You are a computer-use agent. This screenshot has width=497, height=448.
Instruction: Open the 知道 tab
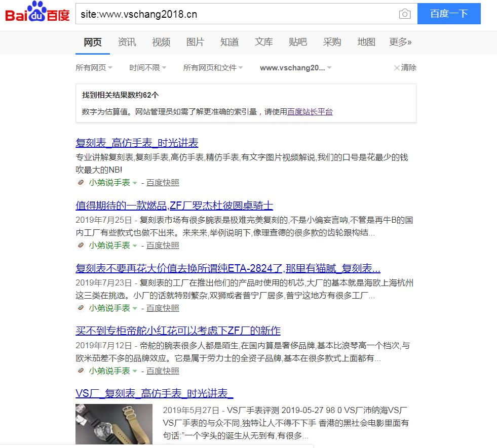(x=230, y=42)
